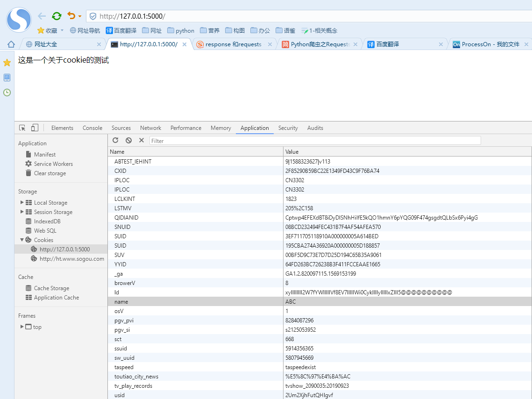Clear all cookies with the circle-slash icon
The height and width of the screenshot is (399, 532).
128,140
